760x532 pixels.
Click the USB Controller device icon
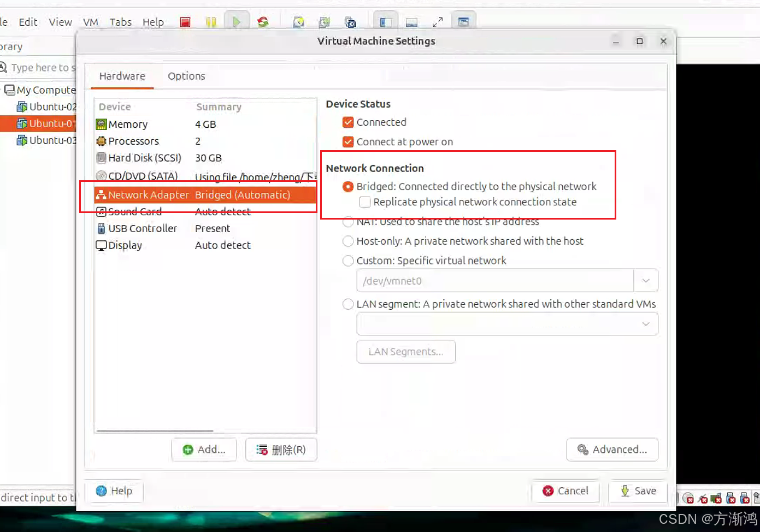click(x=101, y=228)
